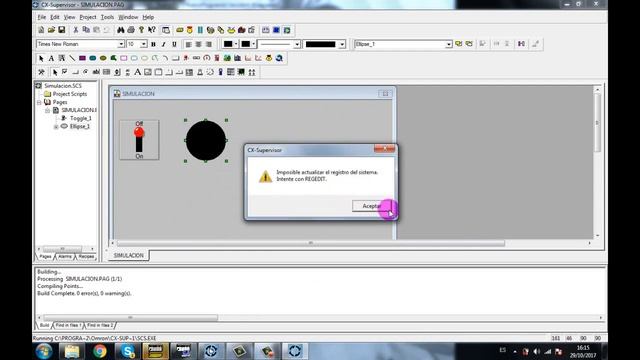Click the Cut scissors icon

(x=76, y=30)
